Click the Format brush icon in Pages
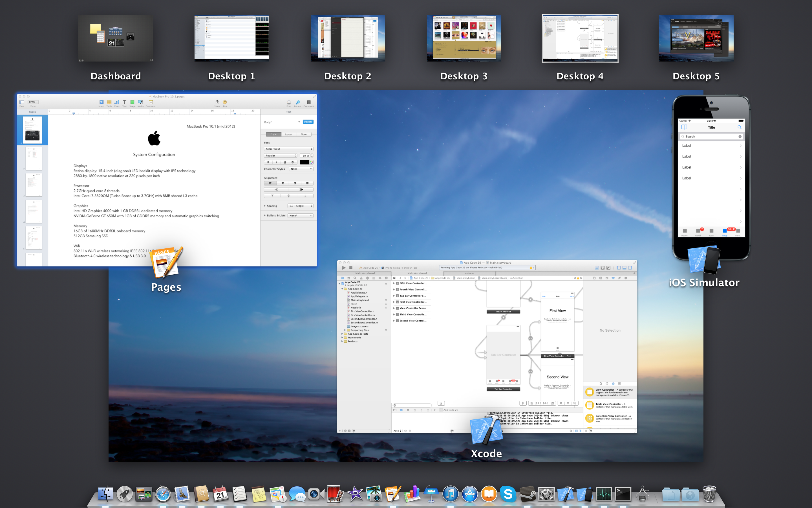The height and width of the screenshot is (508, 812). tap(298, 102)
